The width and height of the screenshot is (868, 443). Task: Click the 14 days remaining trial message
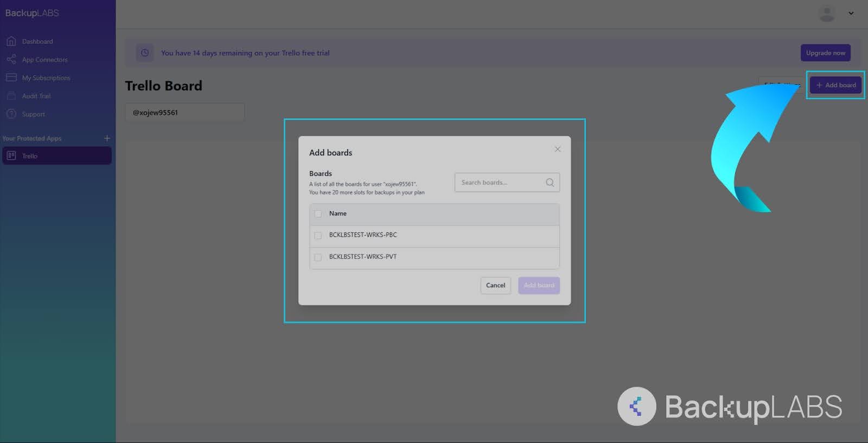(x=245, y=53)
